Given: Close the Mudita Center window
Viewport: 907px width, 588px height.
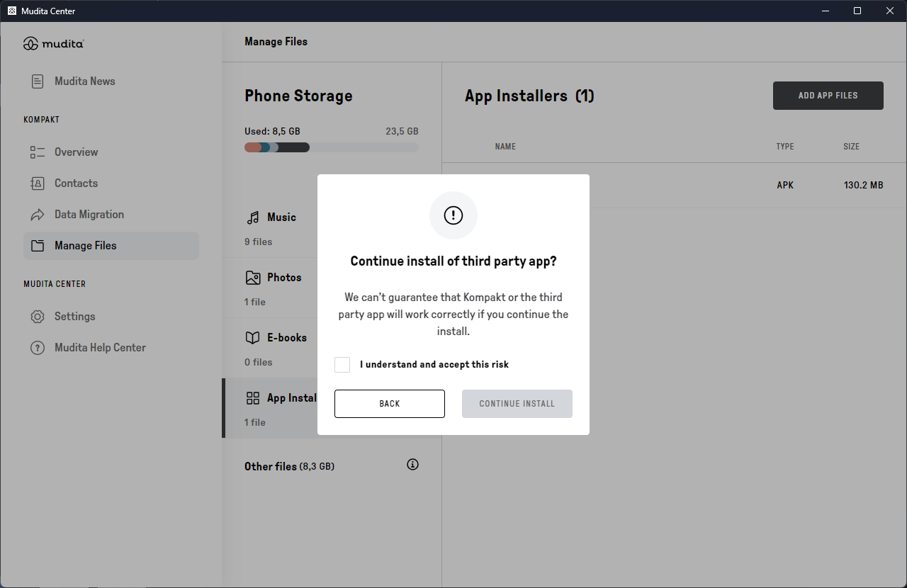Looking at the screenshot, I should (x=890, y=11).
